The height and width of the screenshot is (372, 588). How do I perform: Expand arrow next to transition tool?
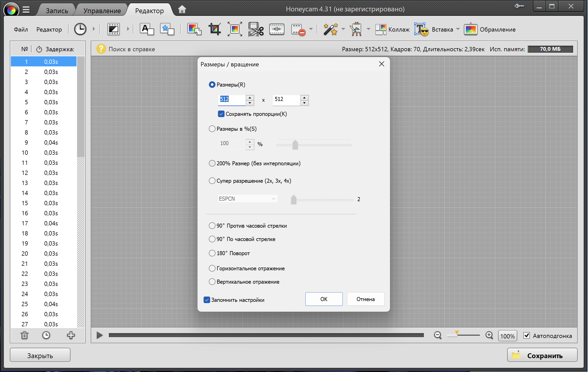tap(128, 29)
